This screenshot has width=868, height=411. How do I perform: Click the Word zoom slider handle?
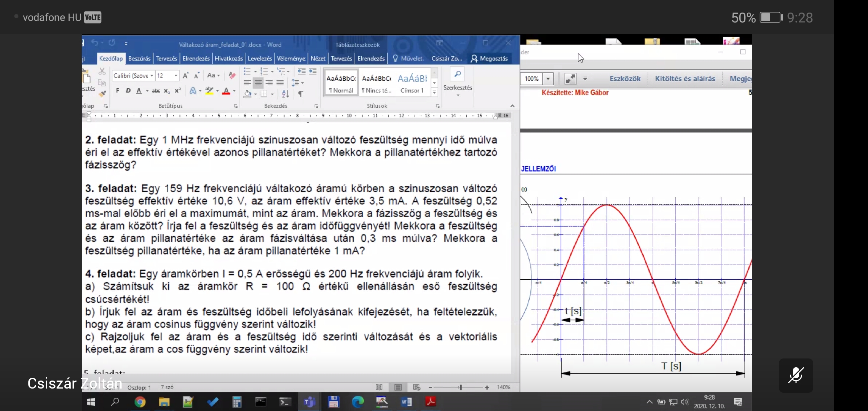pyautogui.click(x=461, y=387)
